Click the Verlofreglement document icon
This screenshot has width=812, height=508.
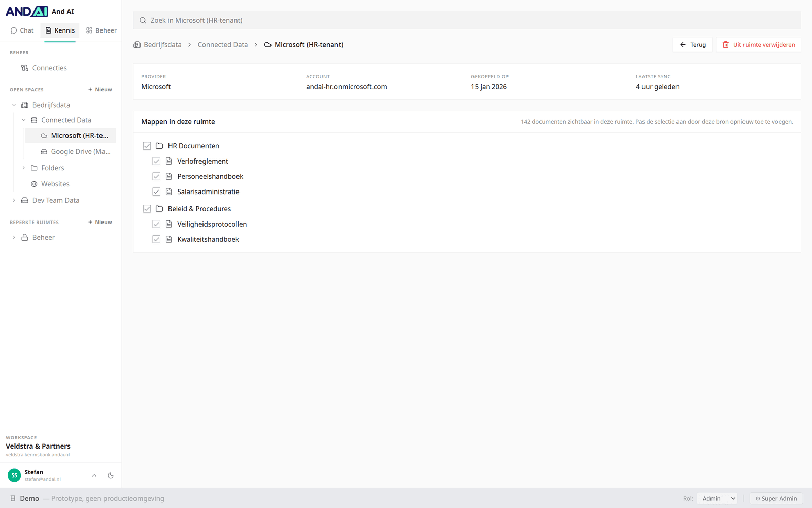click(169, 161)
